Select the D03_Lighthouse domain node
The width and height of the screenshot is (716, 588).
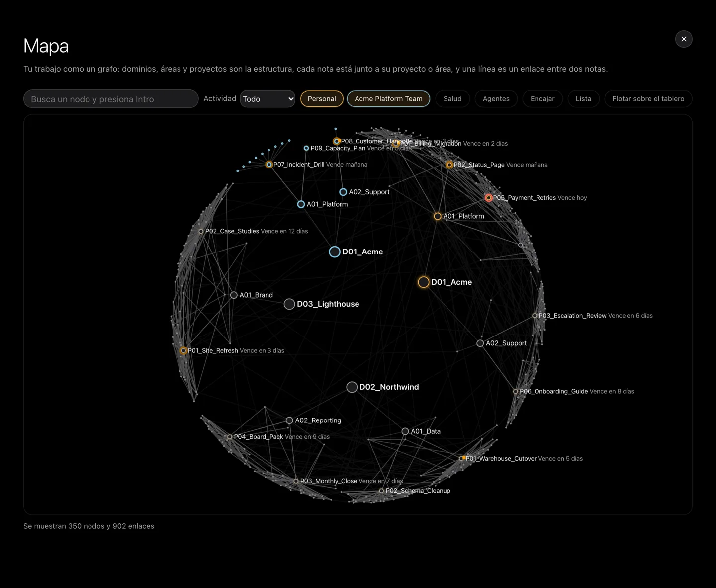click(289, 304)
